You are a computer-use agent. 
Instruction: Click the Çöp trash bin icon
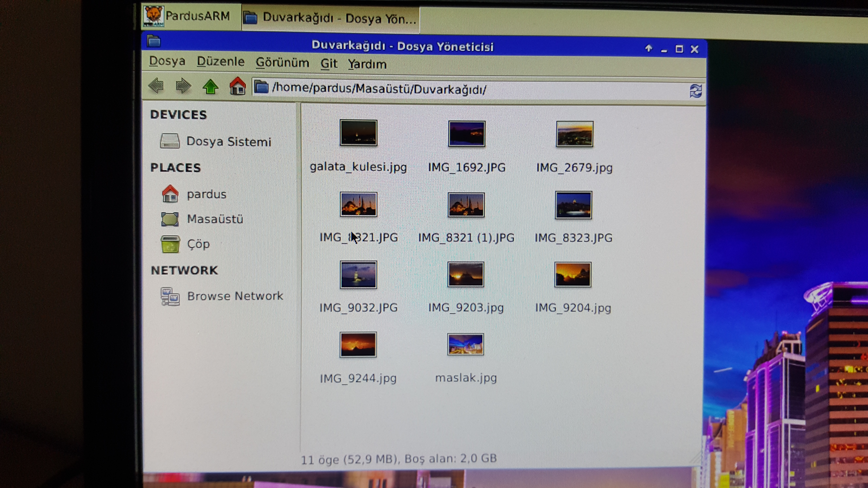(170, 244)
